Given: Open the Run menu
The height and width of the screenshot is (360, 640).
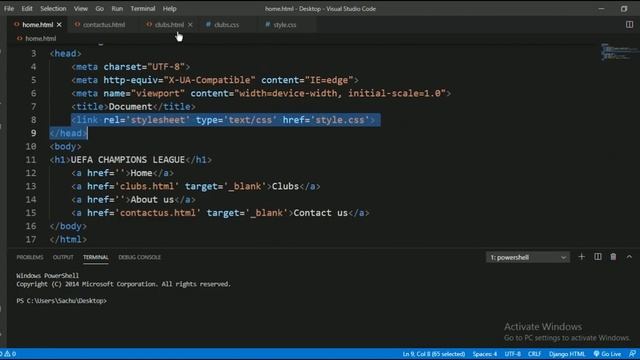Looking at the screenshot, I should (117, 9).
